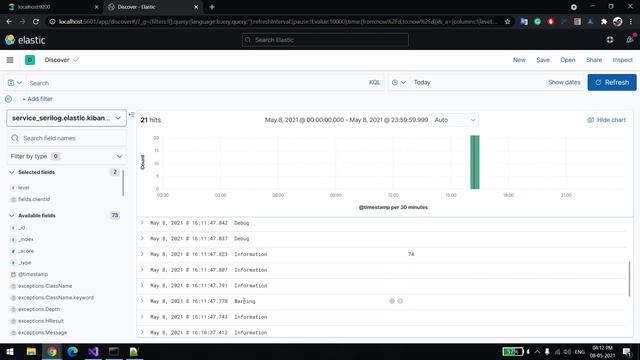
Task: Click Save in the top menu
Action: 543,60
